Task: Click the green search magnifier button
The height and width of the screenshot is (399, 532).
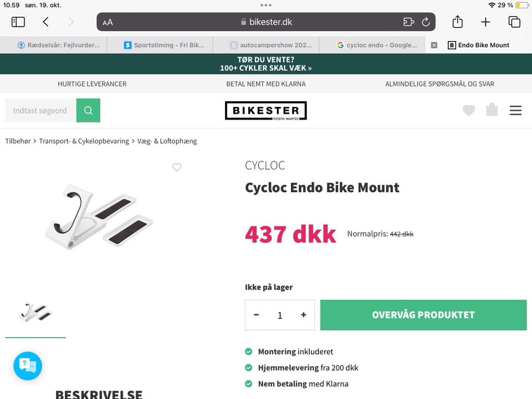Action: point(88,110)
